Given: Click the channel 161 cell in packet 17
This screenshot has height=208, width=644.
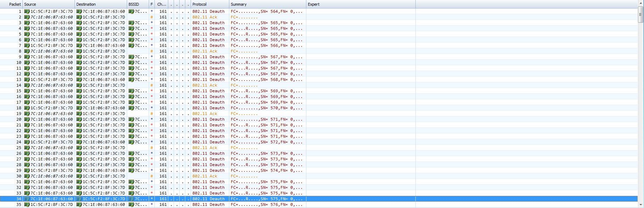Looking at the screenshot, I should click(x=163, y=102).
